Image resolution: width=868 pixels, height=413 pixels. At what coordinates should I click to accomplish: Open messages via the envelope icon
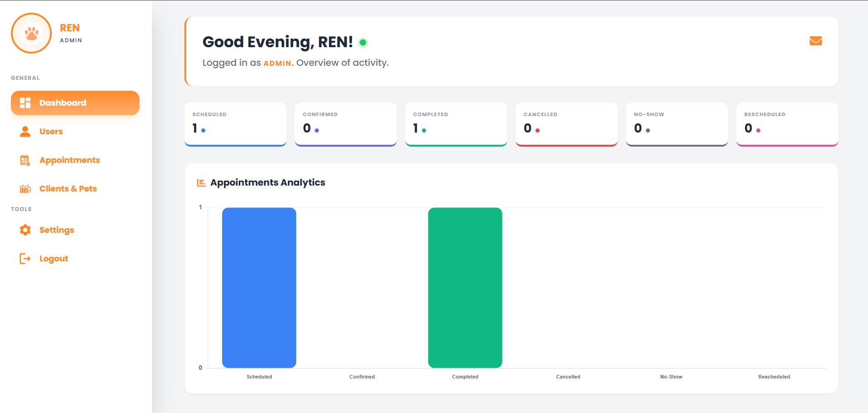click(x=815, y=41)
